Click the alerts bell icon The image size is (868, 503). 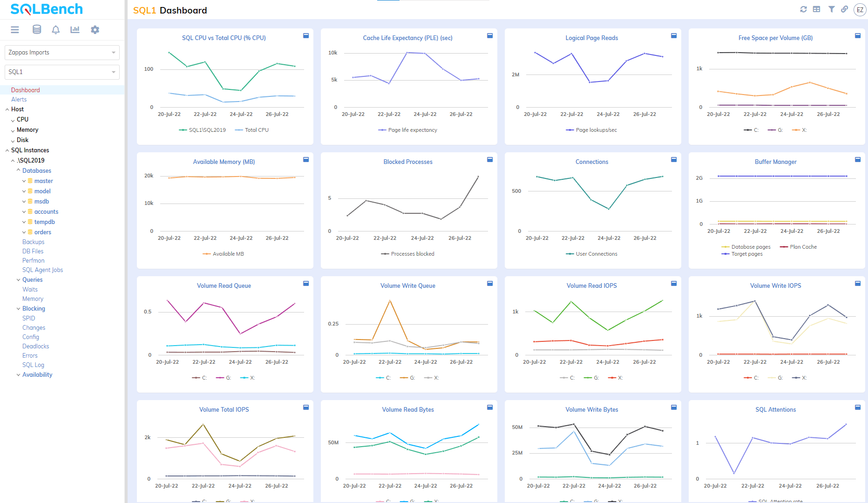(55, 30)
